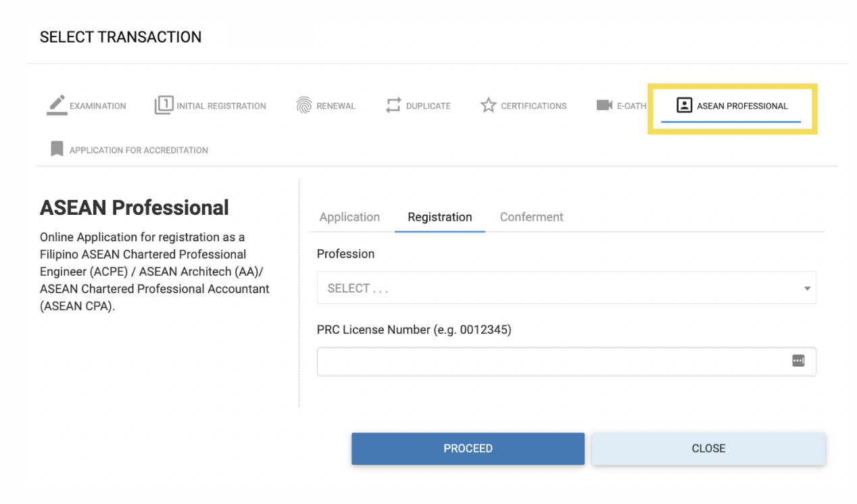Click the keypad icon in the license field

[798, 361]
